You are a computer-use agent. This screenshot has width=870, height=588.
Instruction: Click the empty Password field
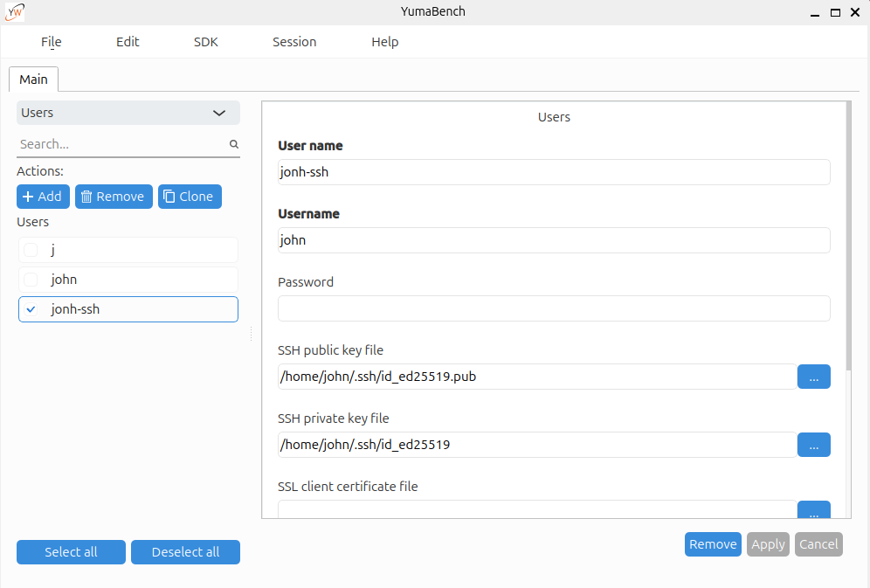(x=554, y=308)
